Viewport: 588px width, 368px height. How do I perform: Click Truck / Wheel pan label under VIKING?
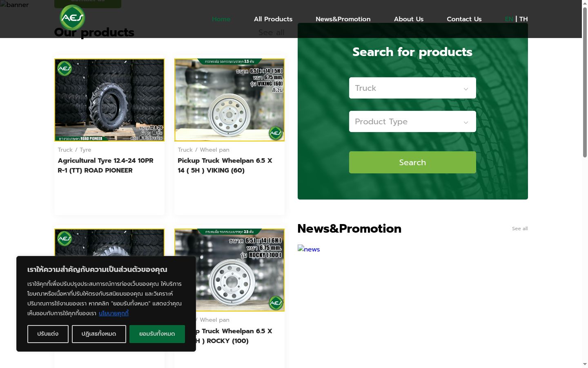tap(203, 150)
